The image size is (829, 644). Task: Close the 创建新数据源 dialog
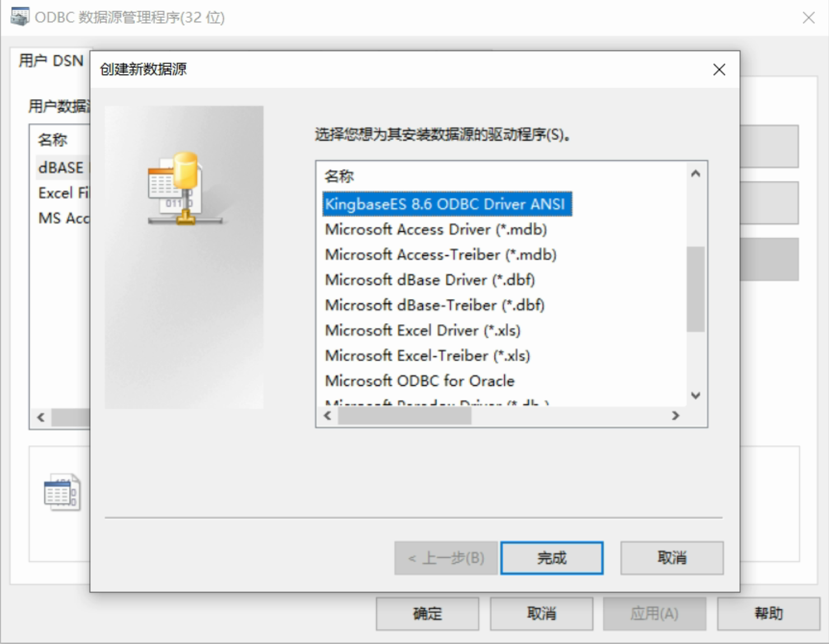click(719, 69)
